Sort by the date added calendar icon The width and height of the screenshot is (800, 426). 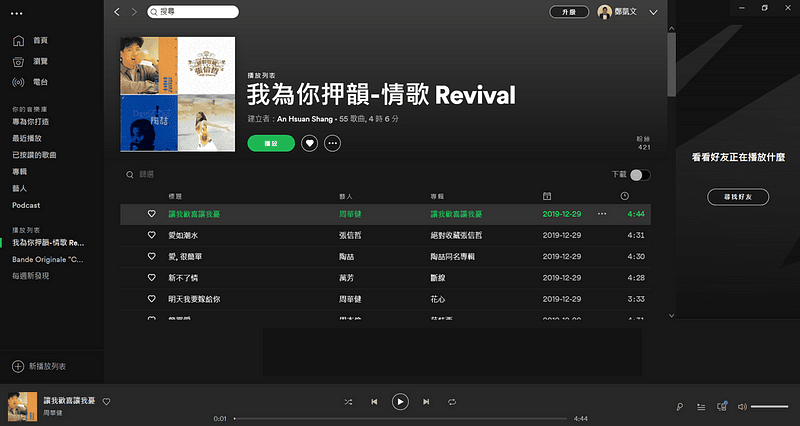(547, 196)
